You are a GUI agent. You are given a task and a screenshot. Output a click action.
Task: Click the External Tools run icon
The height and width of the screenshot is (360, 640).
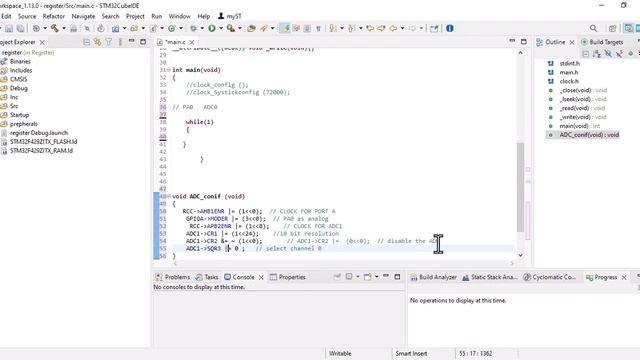pyautogui.click(x=231, y=28)
